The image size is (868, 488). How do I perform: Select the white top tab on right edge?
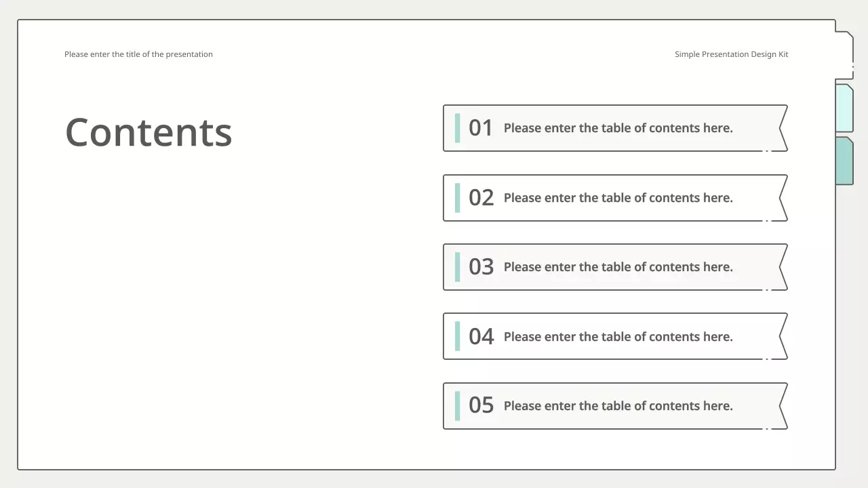coord(844,54)
